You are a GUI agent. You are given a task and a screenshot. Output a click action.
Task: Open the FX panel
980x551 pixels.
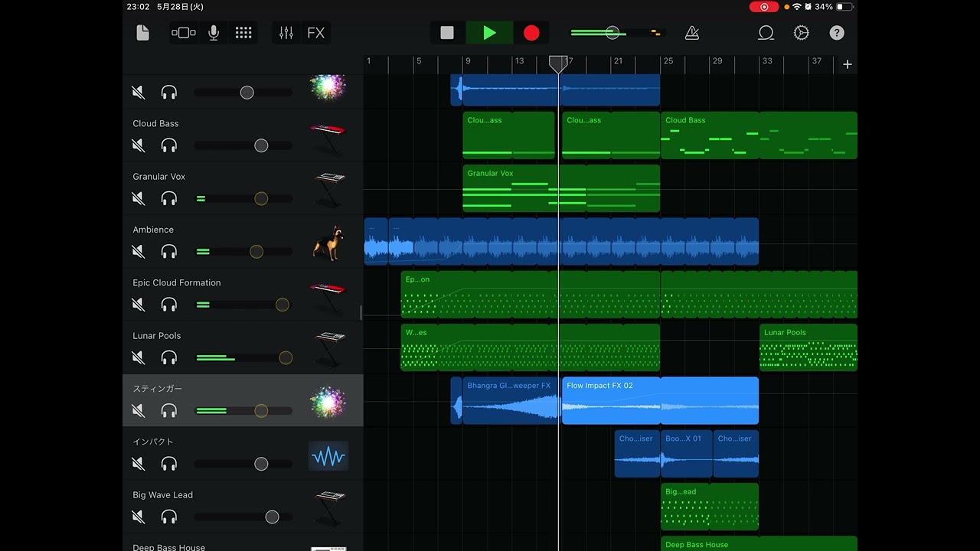tap(316, 33)
